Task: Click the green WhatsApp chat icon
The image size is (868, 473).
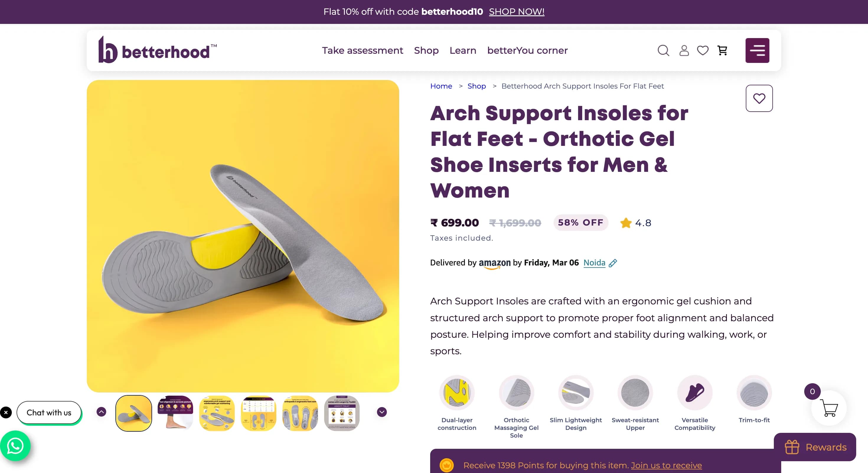Action: pos(15,446)
